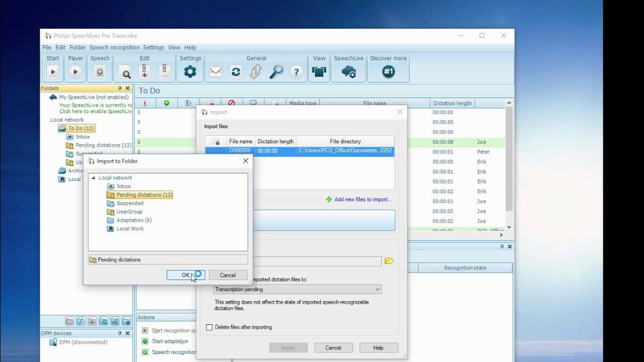Click the File directory column header
Viewport: 644px width, 362px height.
(345, 141)
